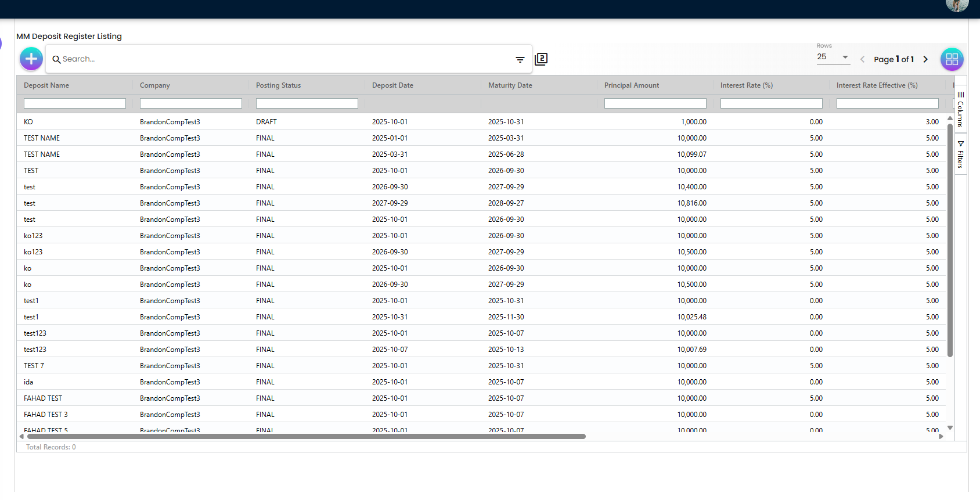Image resolution: width=980 pixels, height=500 pixels.
Task: Sort by Deposit Date column header
Action: [393, 85]
